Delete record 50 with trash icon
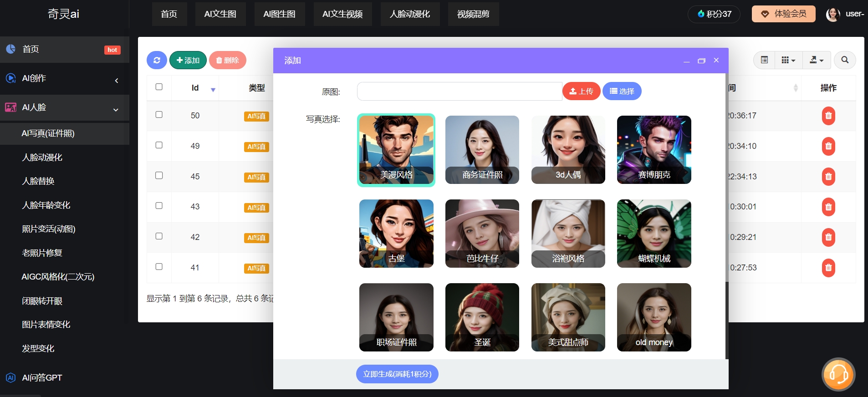The height and width of the screenshot is (397, 868). [x=828, y=116]
